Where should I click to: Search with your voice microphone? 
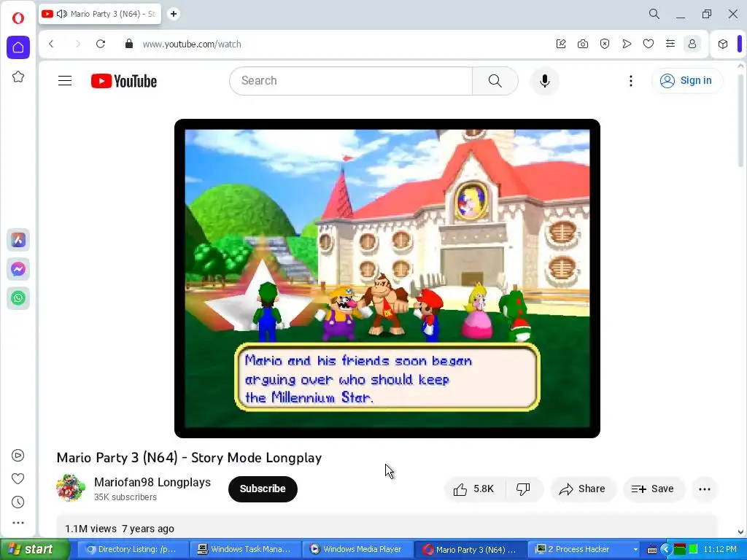tap(544, 81)
